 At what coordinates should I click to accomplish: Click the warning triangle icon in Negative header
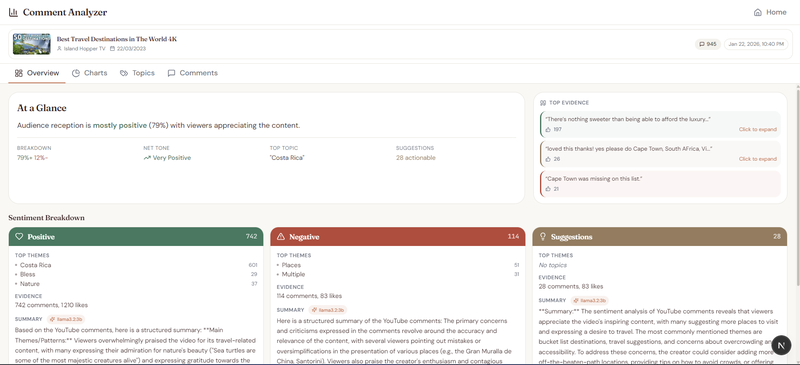pos(281,236)
